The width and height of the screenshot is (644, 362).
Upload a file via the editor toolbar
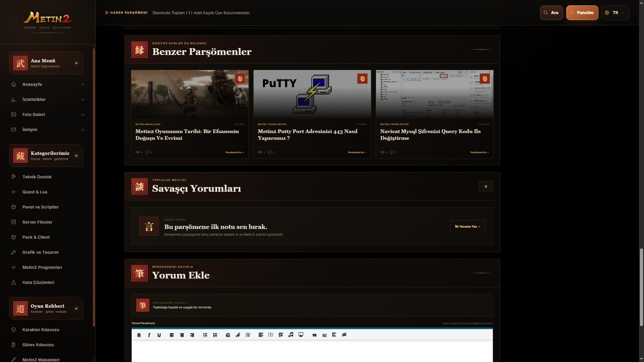pos(271,335)
